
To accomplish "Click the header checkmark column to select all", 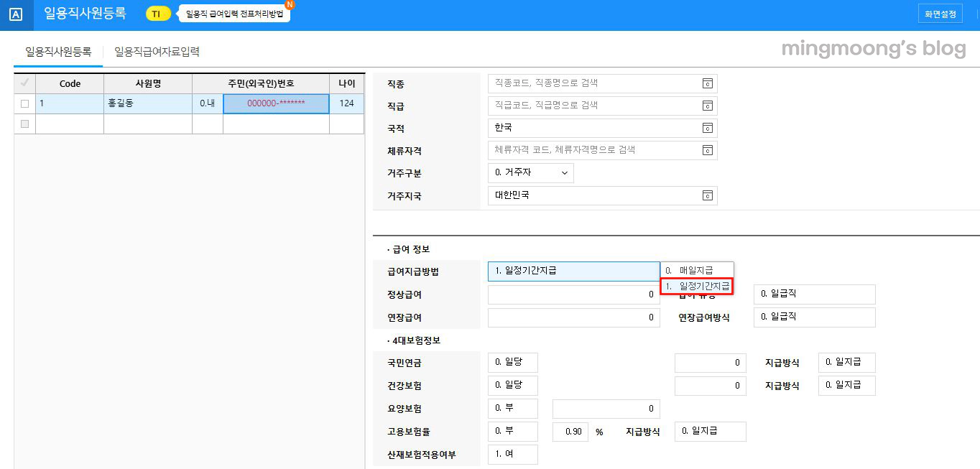I will (24, 83).
